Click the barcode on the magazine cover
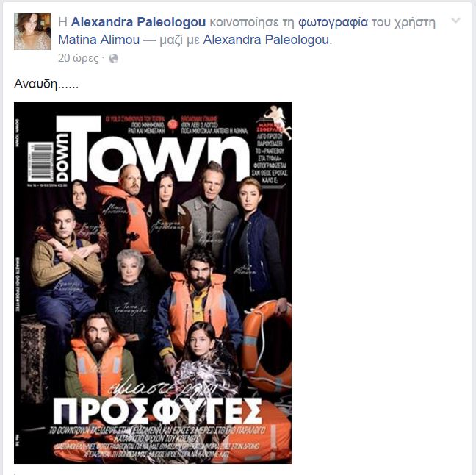 pyautogui.click(x=41, y=162)
